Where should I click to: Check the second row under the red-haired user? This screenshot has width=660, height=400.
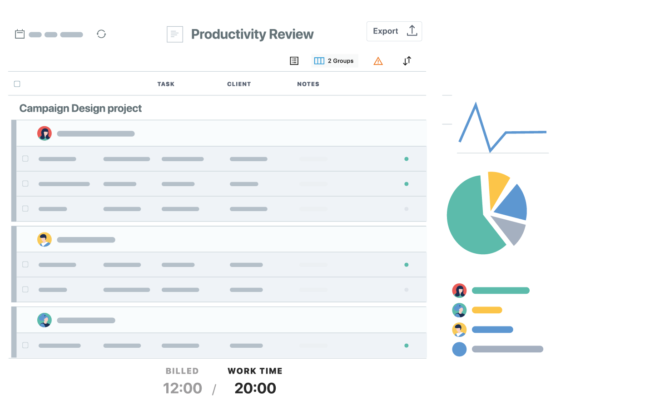(25, 184)
